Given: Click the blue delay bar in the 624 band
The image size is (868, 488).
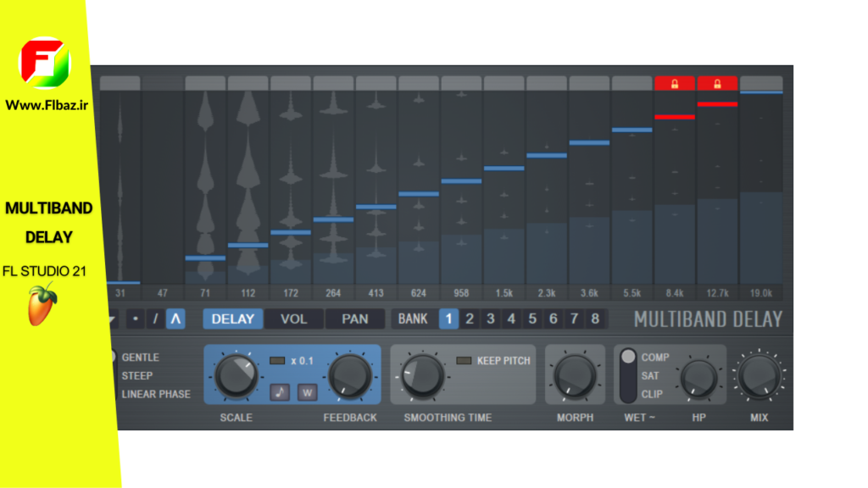Looking at the screenshot, I should (419, 194).
